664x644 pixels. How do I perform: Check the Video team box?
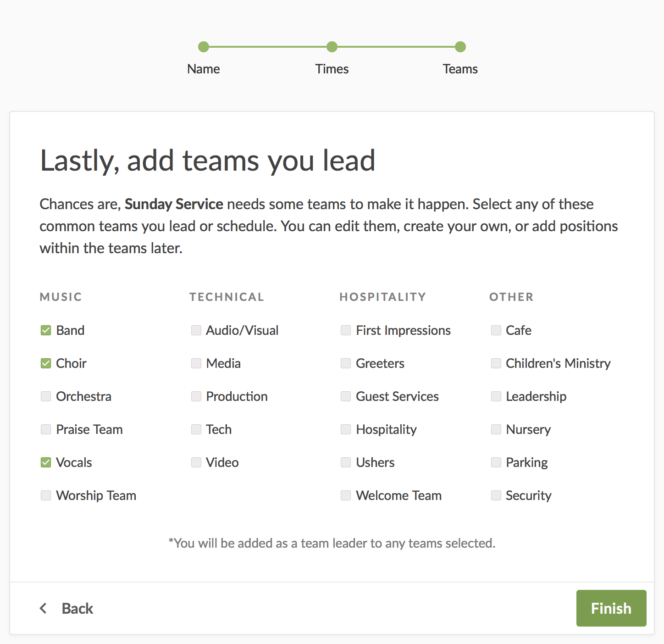(x=196, y=462)
